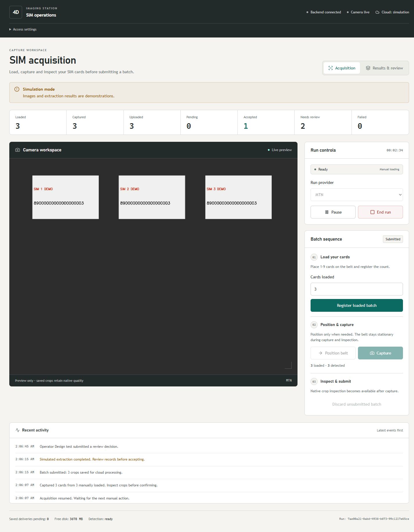Pause the run
The height and width of the screenshot is (532, 414).
pos(333,212)
